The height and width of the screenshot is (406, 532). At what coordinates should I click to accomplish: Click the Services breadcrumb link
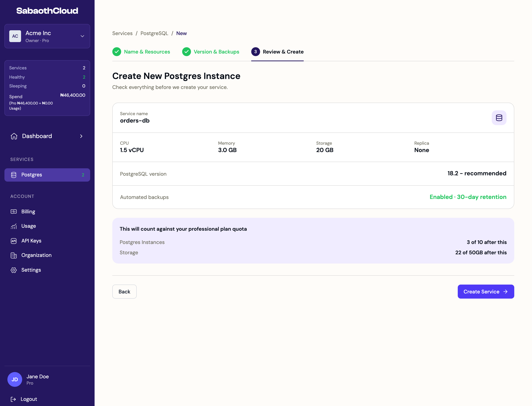[x=122, y=33]
